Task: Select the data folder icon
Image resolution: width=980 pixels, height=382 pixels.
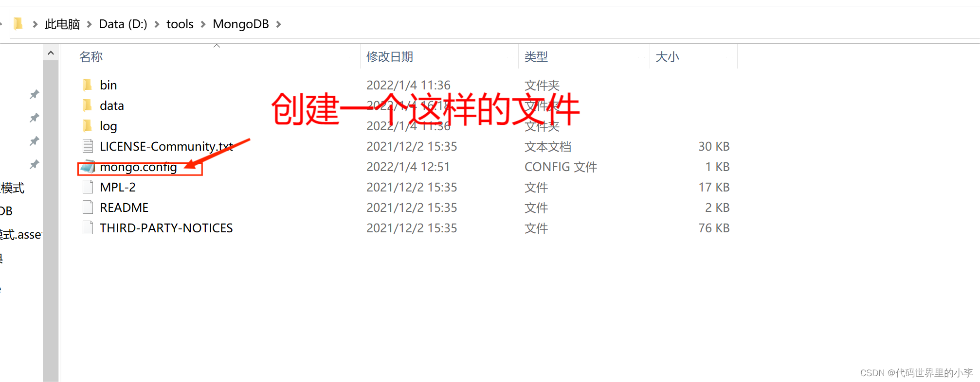Action: coord(88,105)
